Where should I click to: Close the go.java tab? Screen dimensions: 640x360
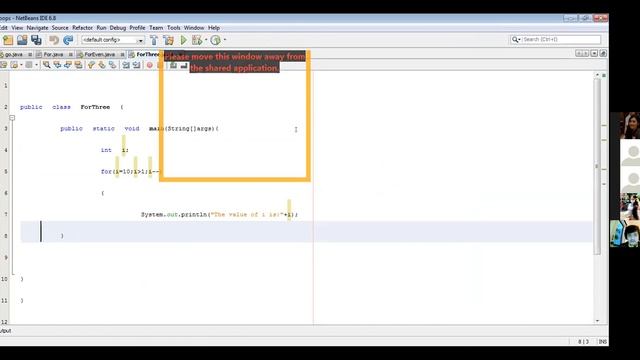point(30,54)
